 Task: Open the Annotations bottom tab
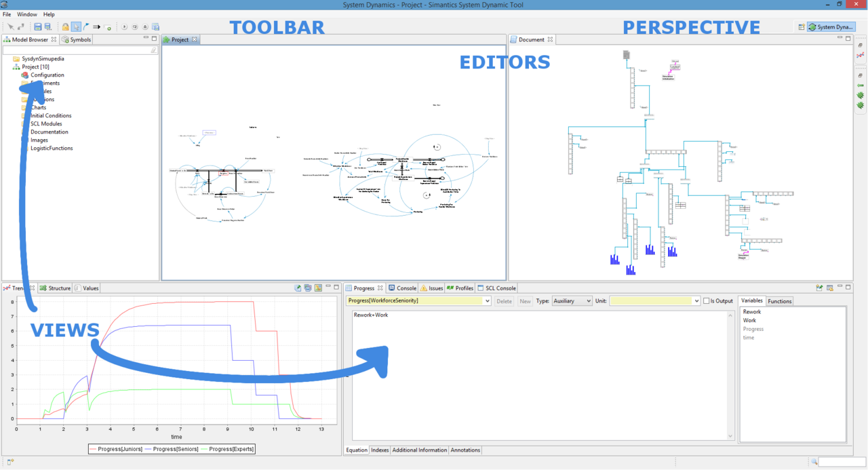point(465,450)
